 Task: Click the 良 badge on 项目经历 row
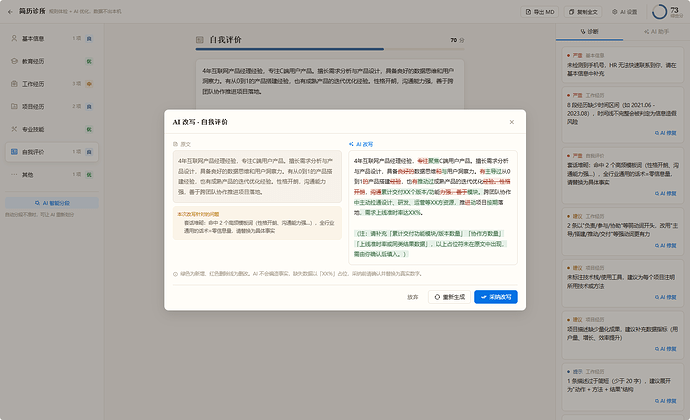[89, 107]
